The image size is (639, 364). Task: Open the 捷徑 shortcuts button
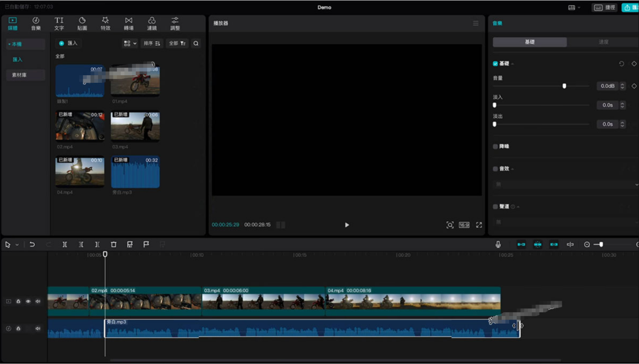[605, 7]
